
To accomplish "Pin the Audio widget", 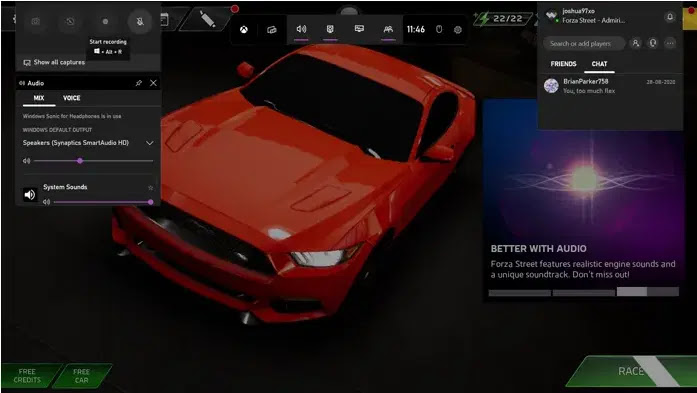I will coord(139,83).
